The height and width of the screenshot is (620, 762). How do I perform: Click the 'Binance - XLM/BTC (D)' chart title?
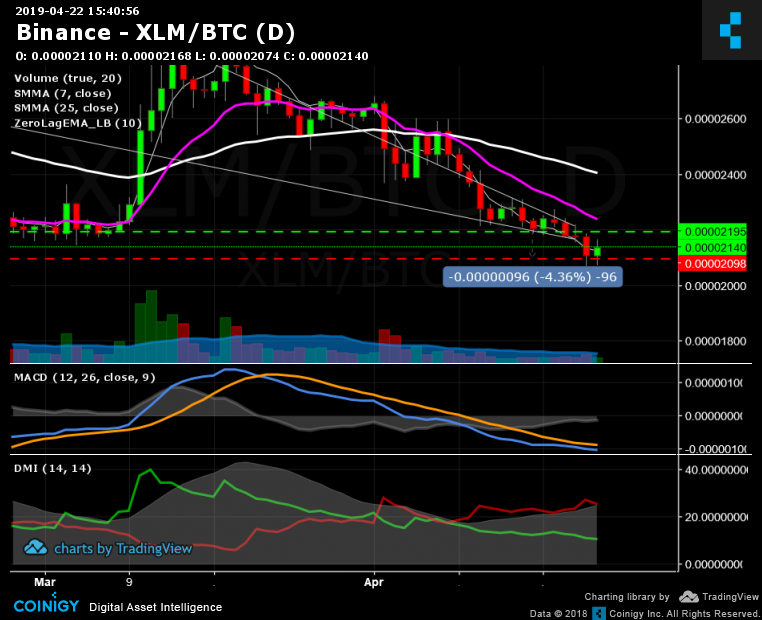pos(156,33)
